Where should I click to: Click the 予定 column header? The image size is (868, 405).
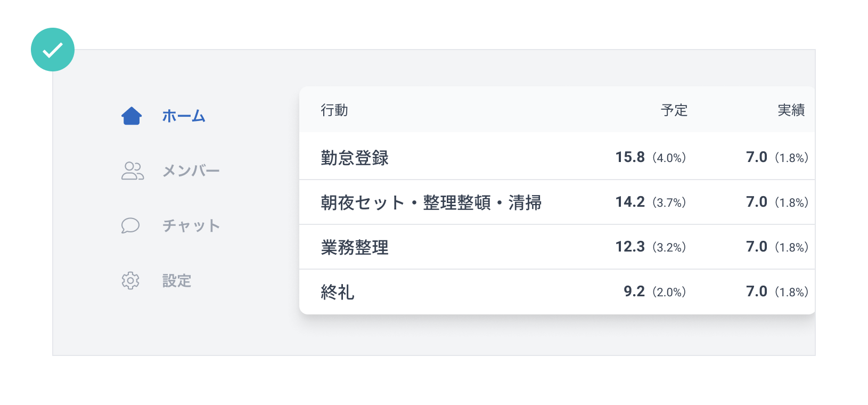tap(675, 110)
